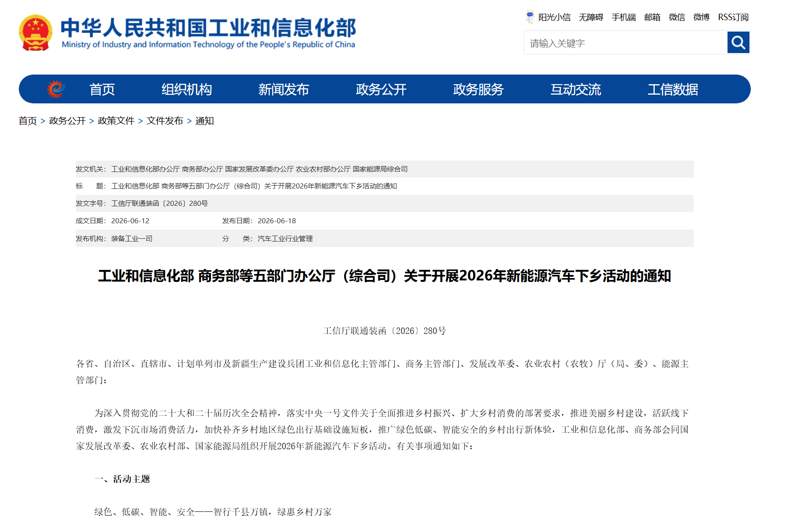Click the addressee paragraph starting 各省、自治区
This screenshot has height=532, width=787.
(383, 372)
